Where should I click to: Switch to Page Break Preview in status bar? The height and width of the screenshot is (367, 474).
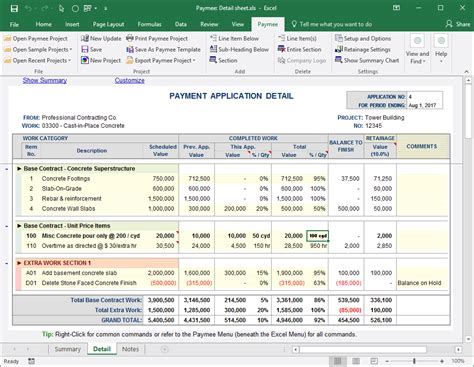(x=374, y=361)
